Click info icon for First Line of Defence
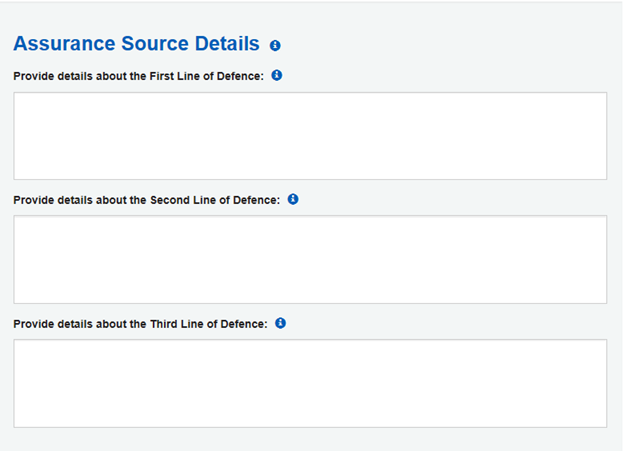The height and width of the screenshot is (451, 624). coord(277,75)
